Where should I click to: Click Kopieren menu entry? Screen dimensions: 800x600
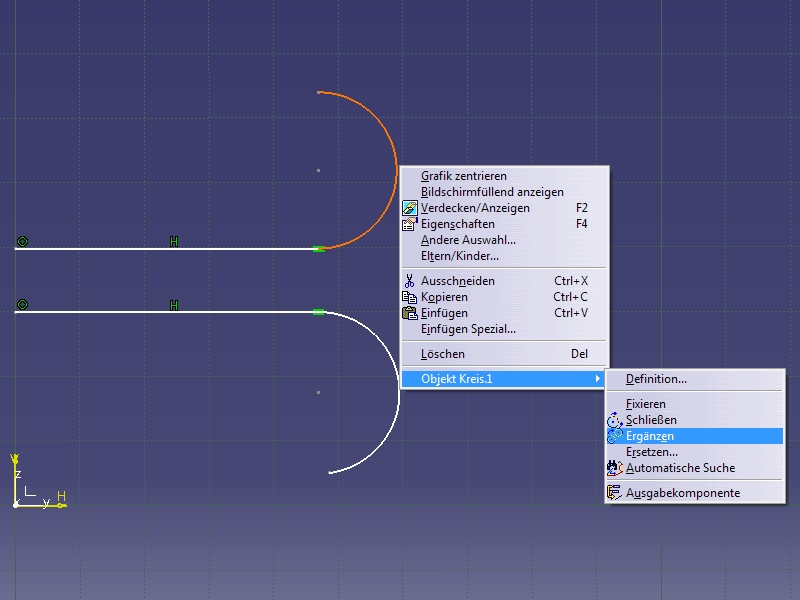pyautogui.click(x=505, y=297)
